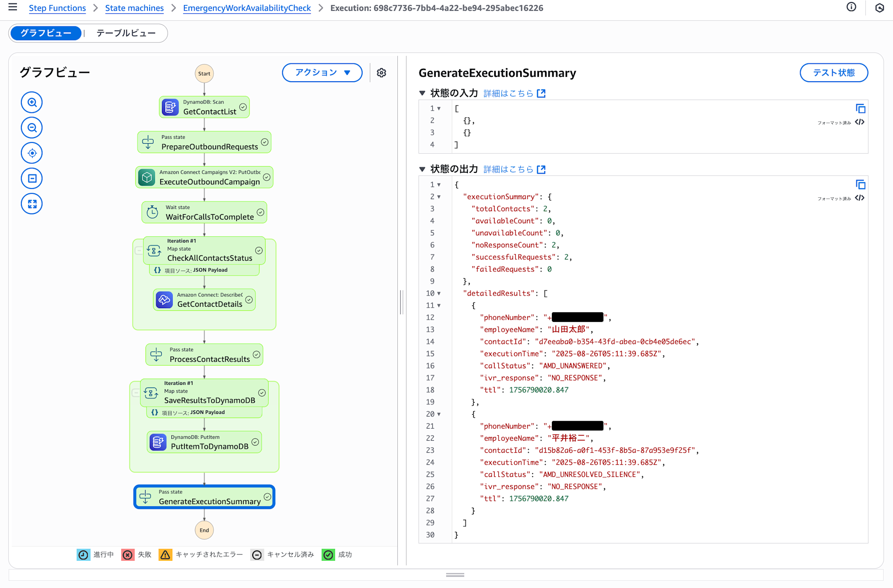This screenshot has height=588, width=893.
Task: Click the info icon in top bar
Action: click(x=851, y=7)
